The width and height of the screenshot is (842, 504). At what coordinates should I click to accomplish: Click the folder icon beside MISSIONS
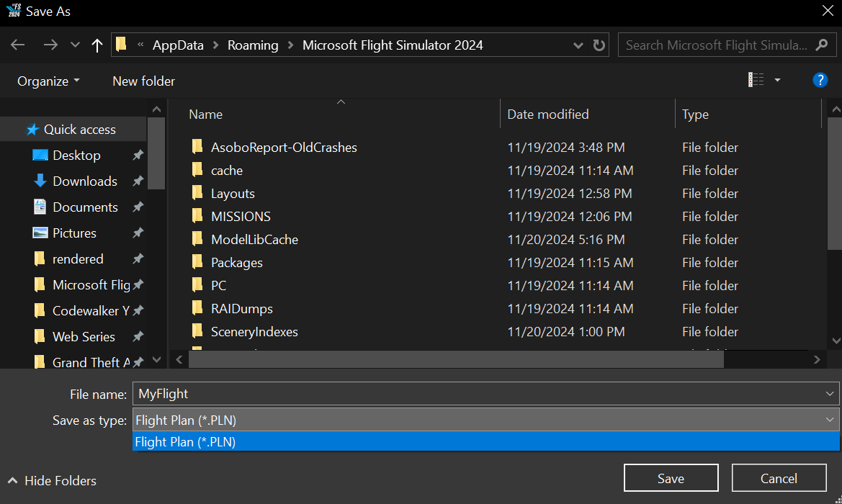(x=197, y=216)
